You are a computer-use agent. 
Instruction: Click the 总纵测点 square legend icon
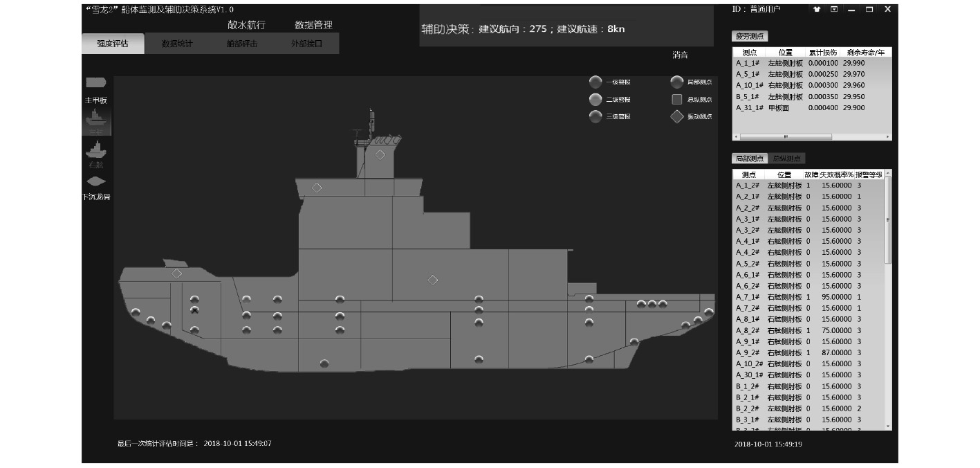pos(676,100)
